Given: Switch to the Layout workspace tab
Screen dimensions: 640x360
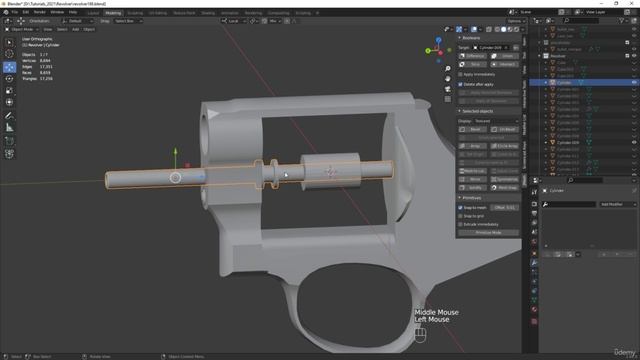Looking at the screenshot, I should coord(93,13).
